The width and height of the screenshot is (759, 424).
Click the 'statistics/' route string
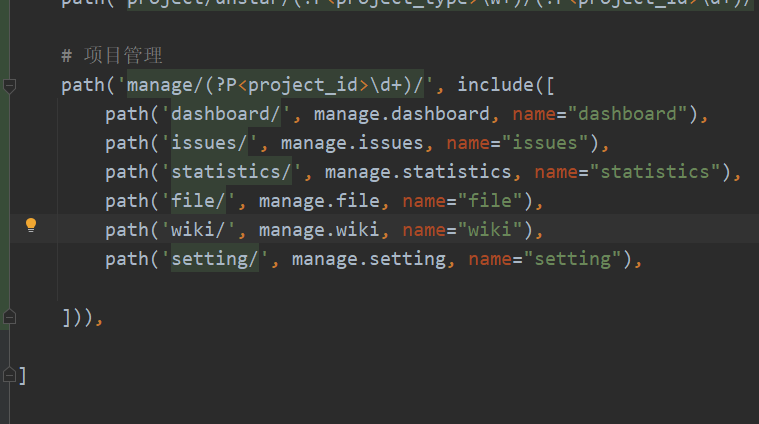tap(231, 172)
